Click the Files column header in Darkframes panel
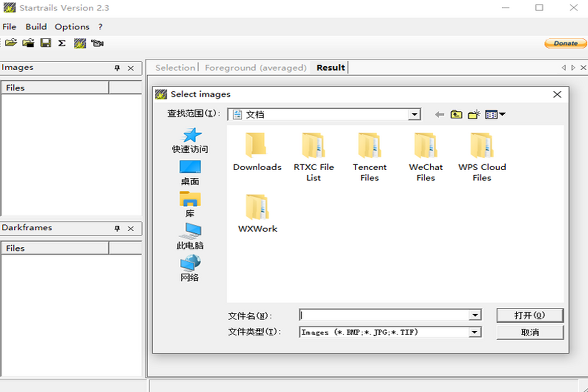Viewport: 588px width, 392px height. [x=54, y=248]
